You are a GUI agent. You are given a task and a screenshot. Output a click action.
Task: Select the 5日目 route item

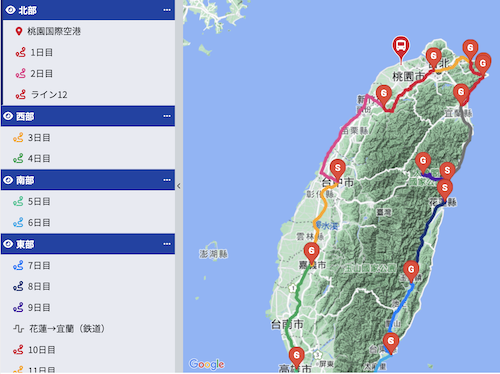(88, 201)
